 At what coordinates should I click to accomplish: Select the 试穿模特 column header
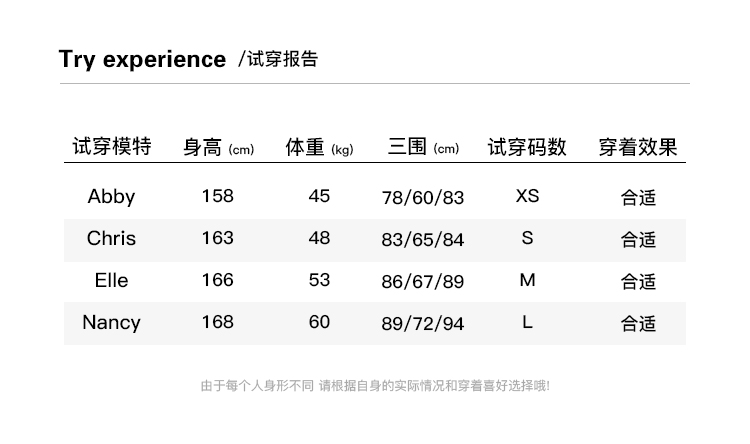click(x=111, y=147)
